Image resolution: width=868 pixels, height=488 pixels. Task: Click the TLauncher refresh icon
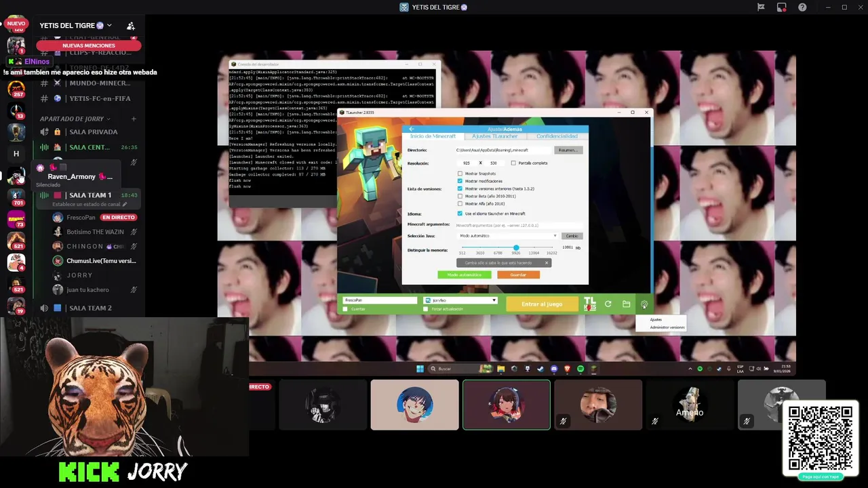608,304
